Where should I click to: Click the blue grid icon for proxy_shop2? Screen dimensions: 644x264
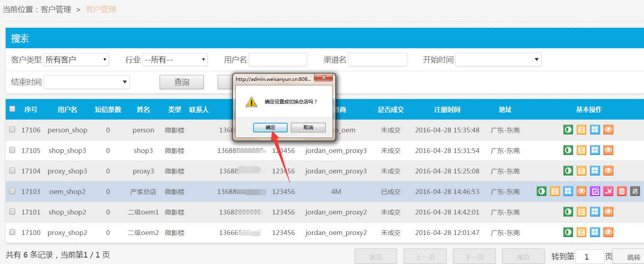595,232
